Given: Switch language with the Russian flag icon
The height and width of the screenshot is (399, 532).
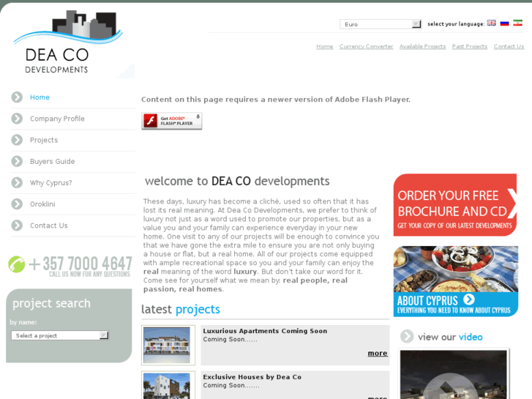Looking at the screenshot, I should coord(504,23).
